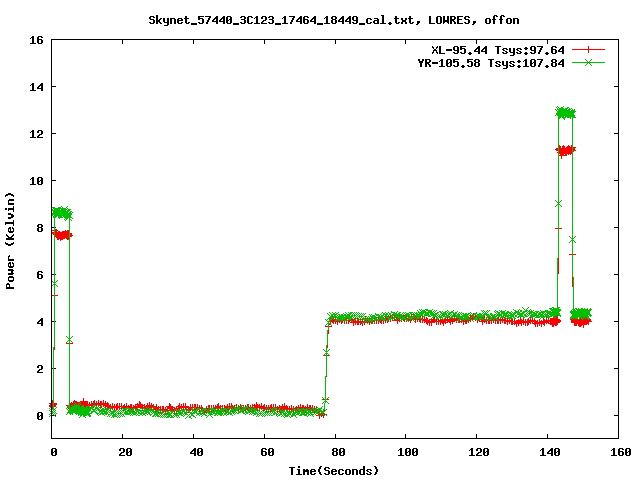Click y-axis tick label 10

tap(36, 181)
